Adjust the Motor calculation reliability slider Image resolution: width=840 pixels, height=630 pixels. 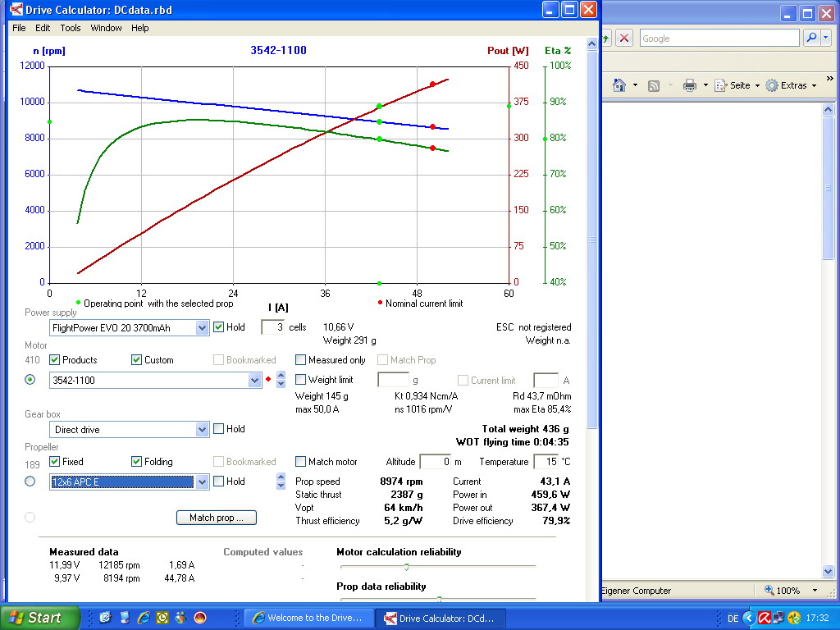point(406,567)
